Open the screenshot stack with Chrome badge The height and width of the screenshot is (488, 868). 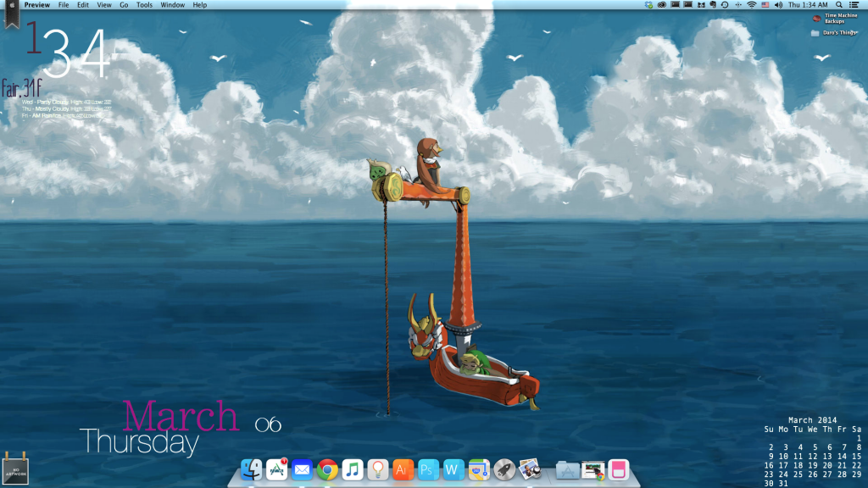point(593,470)
